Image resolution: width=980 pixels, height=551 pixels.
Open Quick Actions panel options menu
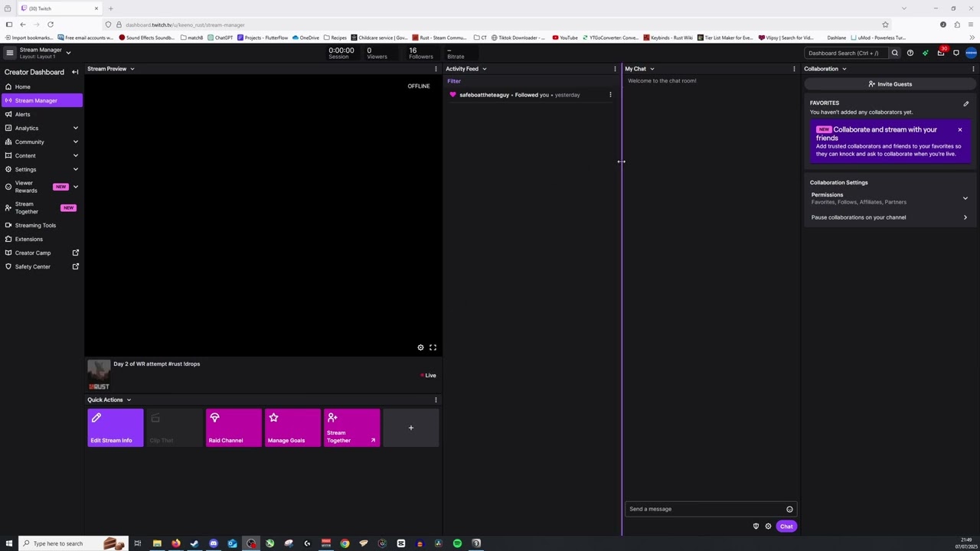436,399
